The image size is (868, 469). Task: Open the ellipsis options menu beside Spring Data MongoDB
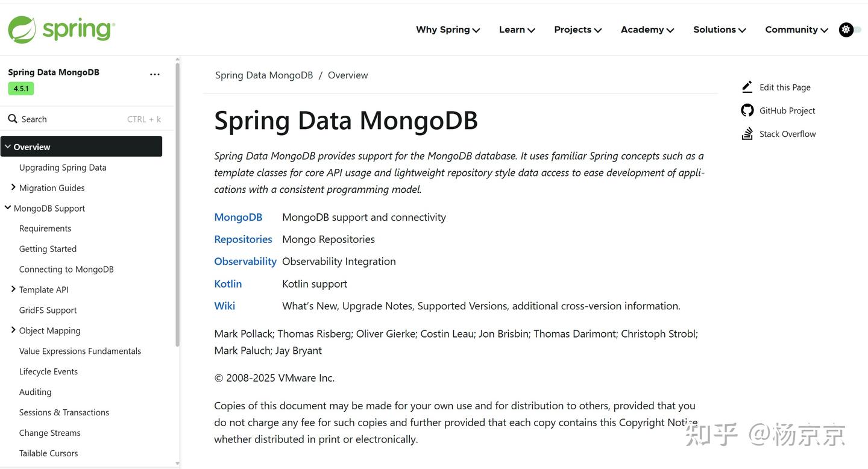click(154, 74)
